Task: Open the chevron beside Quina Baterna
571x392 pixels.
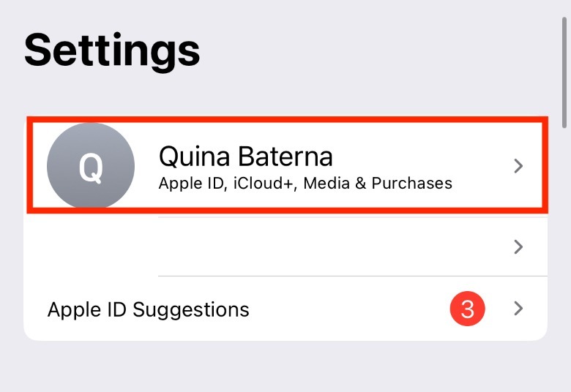Action: tap(518, 166)
